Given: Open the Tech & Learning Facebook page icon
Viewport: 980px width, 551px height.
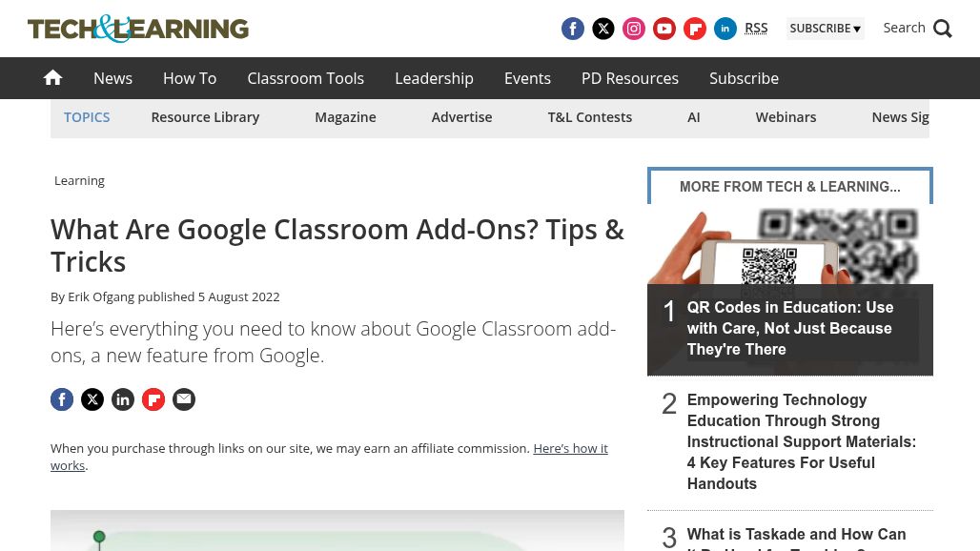Looking at the screenshot, I should click(572, 29).
